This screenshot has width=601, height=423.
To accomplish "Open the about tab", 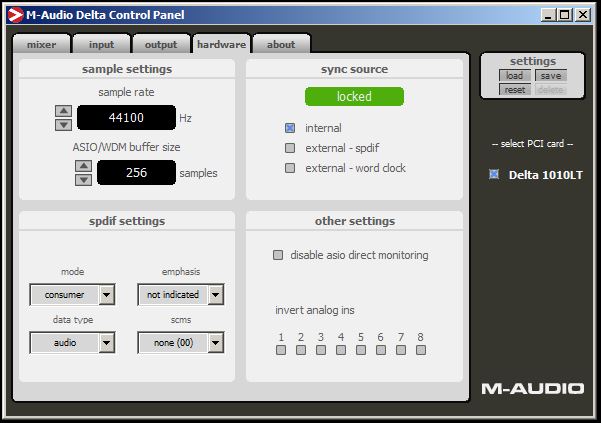I will (281, 44).
